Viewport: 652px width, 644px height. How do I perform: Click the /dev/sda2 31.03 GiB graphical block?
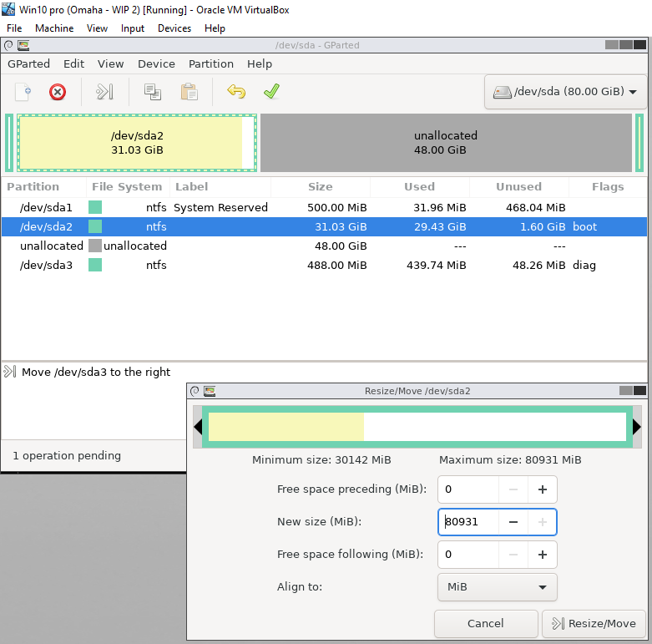coord(137,143)
